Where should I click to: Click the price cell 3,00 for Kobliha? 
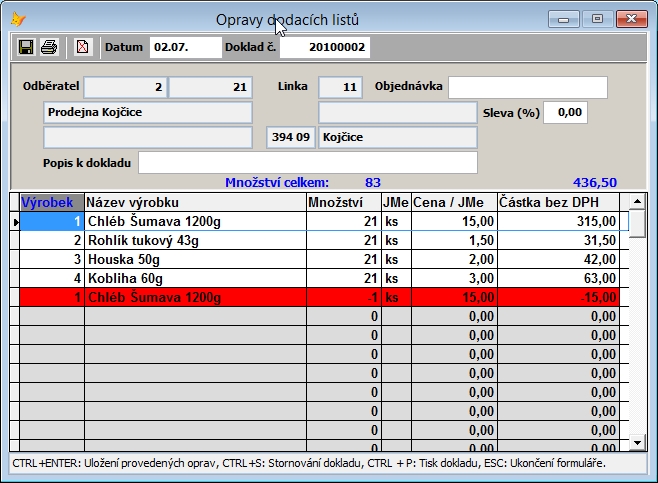coord(454,278)
